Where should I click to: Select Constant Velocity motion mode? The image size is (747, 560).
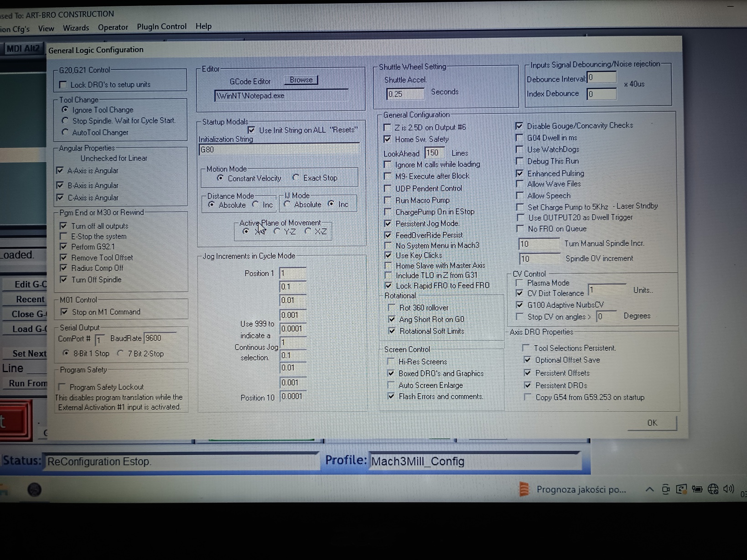click(220, 178)
